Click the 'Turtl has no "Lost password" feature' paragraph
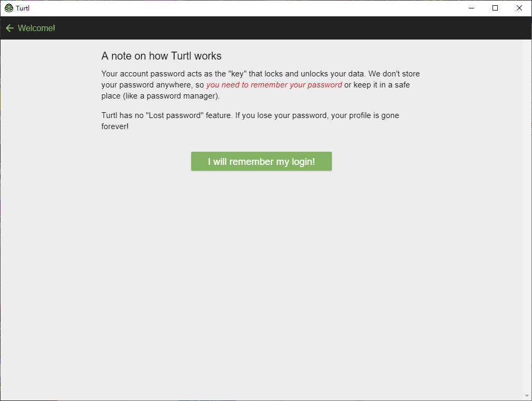The width and height of the screenshot is (532, 401). click(250, 121)
